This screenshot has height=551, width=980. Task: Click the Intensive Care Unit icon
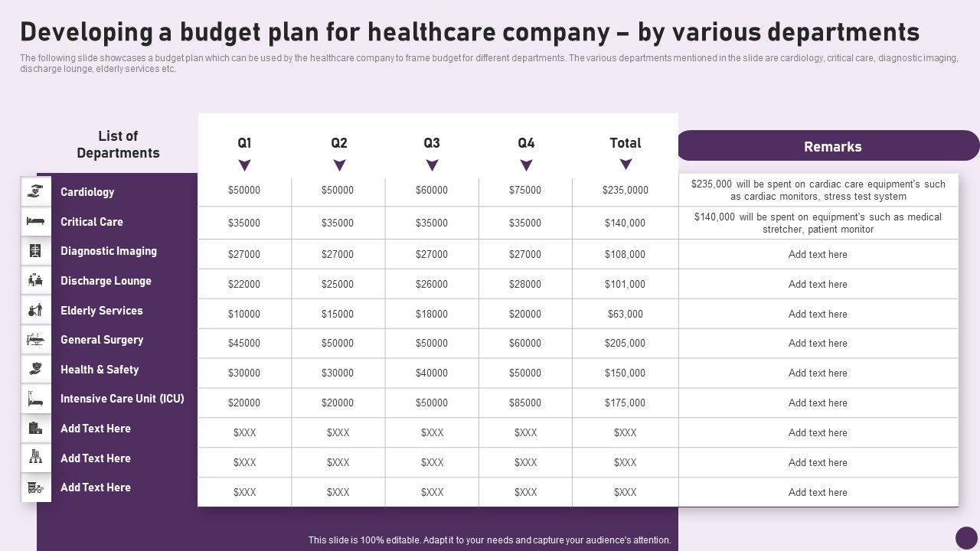click(x=35, y=399)
